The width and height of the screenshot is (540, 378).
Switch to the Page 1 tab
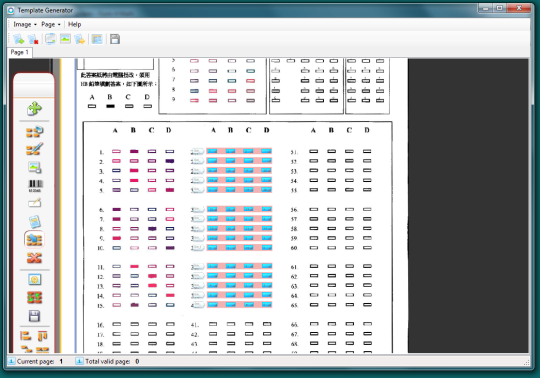[x=20, y=52]
